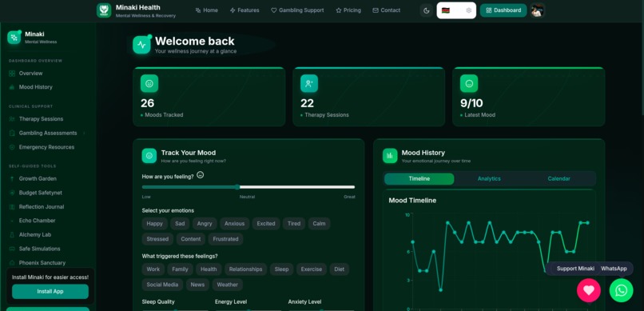This screenshot has width=644, height=311.
Task: Click the Moods Tracked smiley icon
Action: click(149, 83)
